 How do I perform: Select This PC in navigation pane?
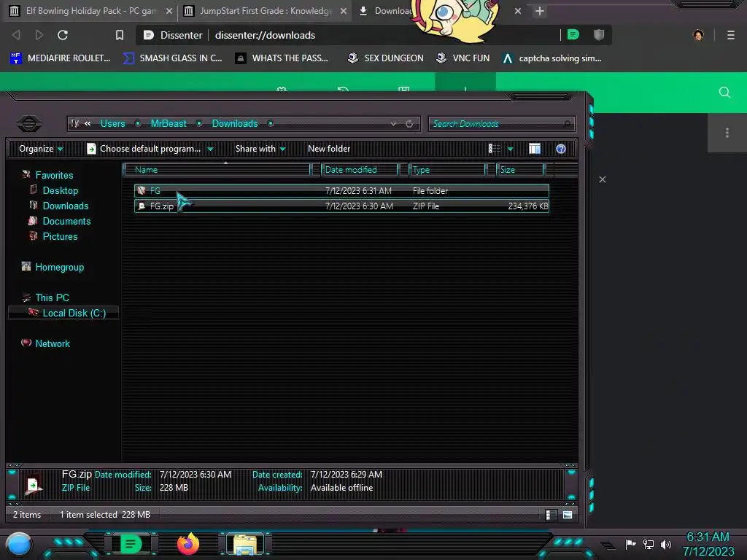52,297
